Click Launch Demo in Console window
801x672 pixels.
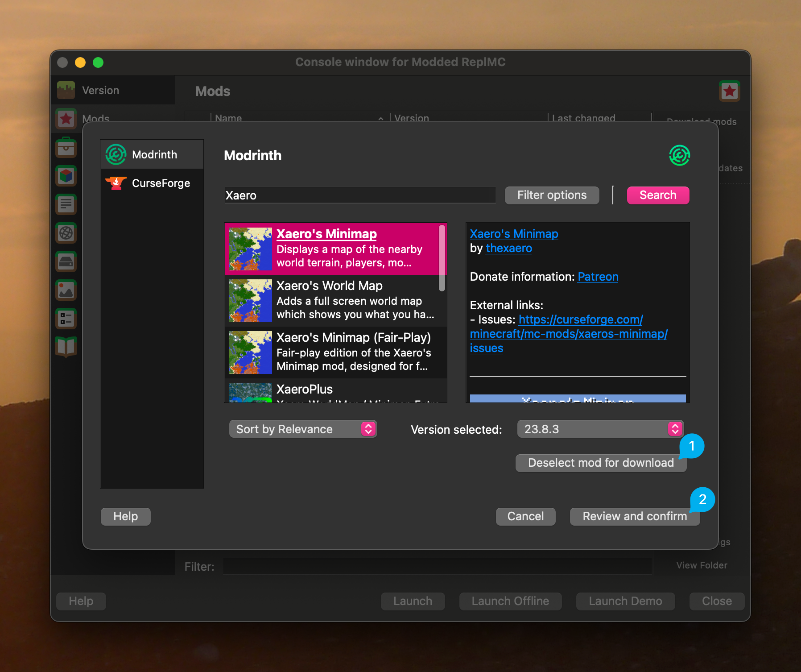click(625, 601)
